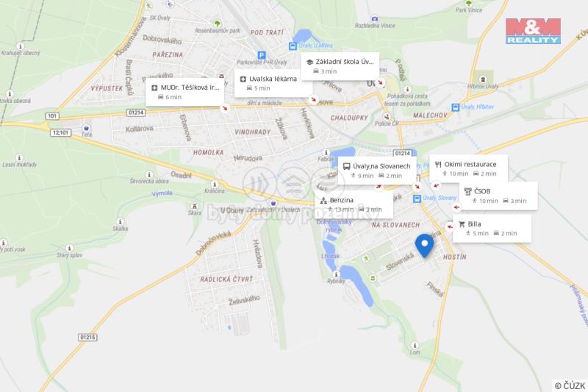Viewport: 588px width, 392px height.
Task: Click the red arrow marker beside Billa
Action: pos(450,227)
